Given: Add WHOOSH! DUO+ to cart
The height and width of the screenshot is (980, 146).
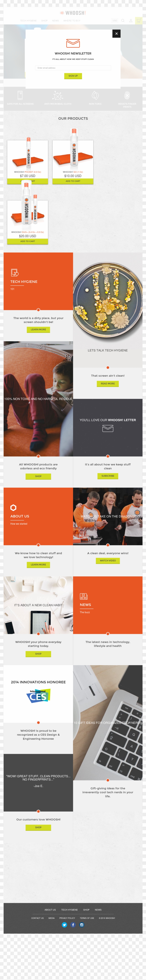Looking at the screenshot, I should pyautogui.click(x=27, y=241).
